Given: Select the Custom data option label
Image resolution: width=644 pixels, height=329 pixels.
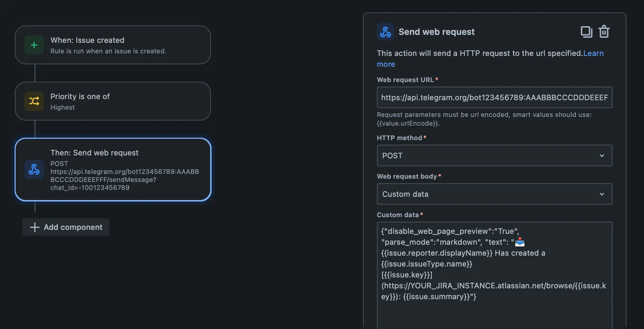Looking at the screenshot, I should (x=405, y=194).
